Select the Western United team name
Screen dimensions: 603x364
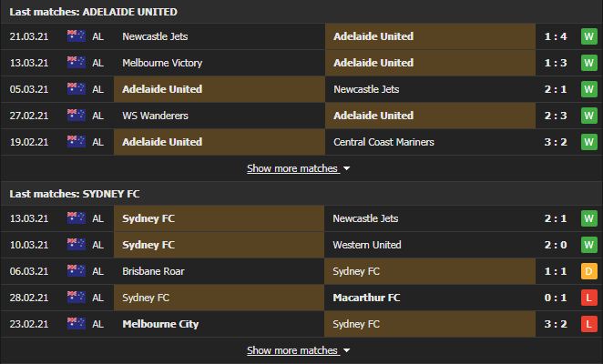point(367,245)
